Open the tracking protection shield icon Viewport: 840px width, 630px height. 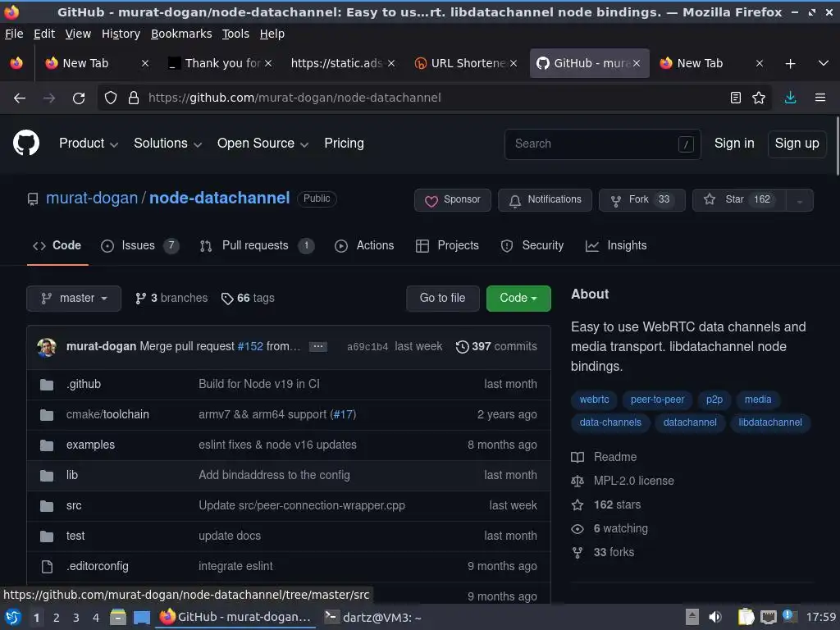click(x=111, y=98)
